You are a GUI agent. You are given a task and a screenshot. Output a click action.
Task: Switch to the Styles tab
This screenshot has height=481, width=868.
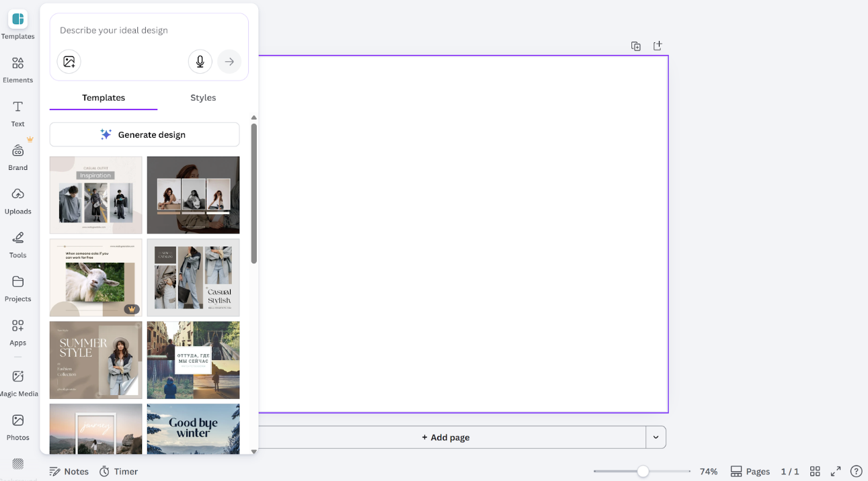pos(203,98)
